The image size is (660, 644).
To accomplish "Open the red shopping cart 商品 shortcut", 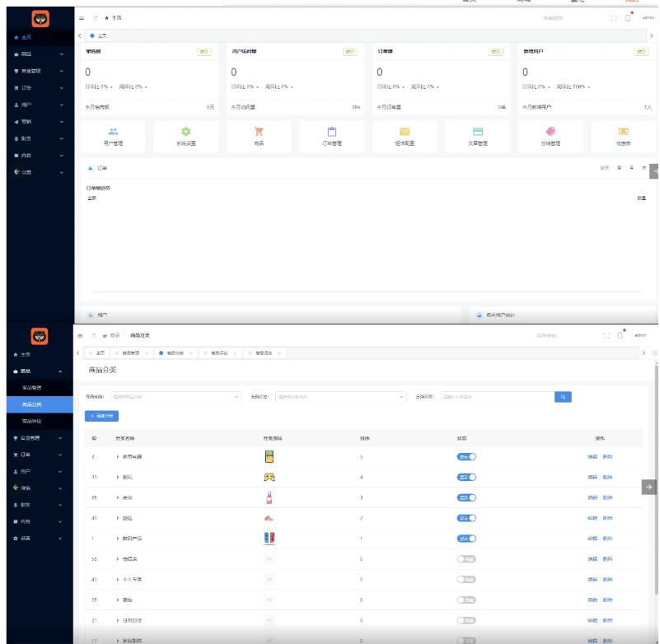I will pos(259,131).
